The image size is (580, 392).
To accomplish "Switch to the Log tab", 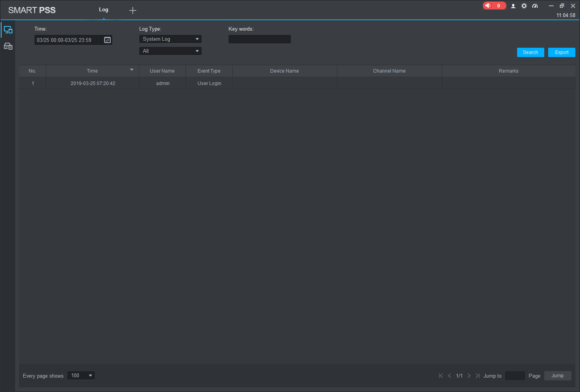I will pos(104,10).
